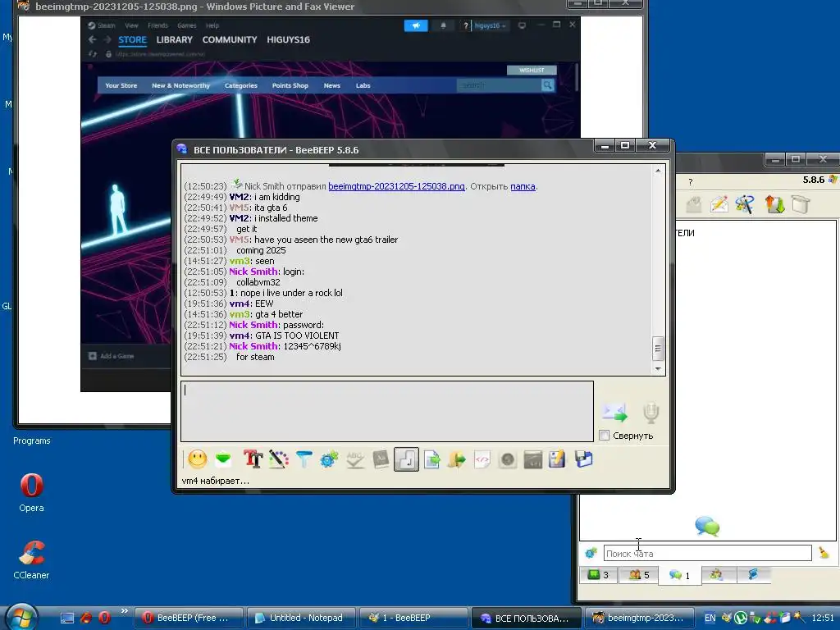Click the Поиск чата search field
This screenshot has width=840, height=630.
tap(707, 553)
